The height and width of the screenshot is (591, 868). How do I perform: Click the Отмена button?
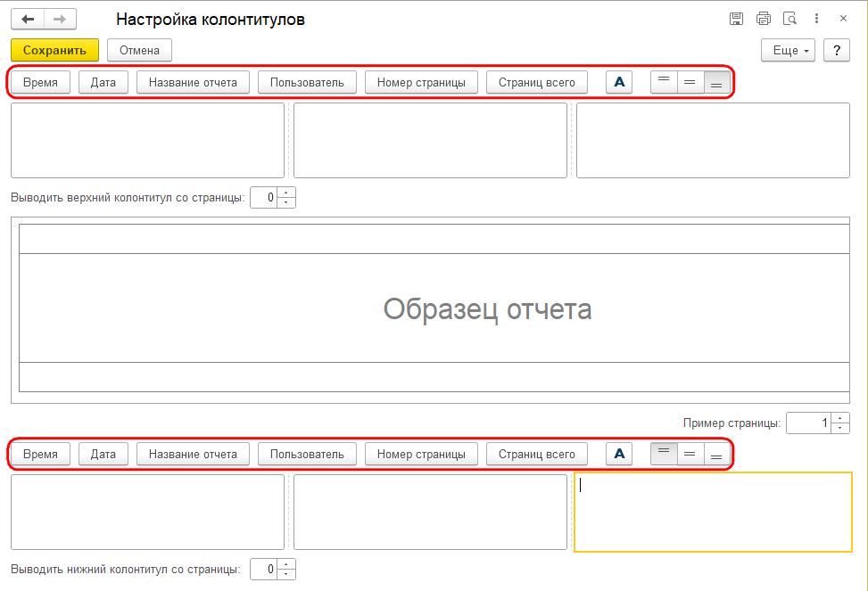139,50
